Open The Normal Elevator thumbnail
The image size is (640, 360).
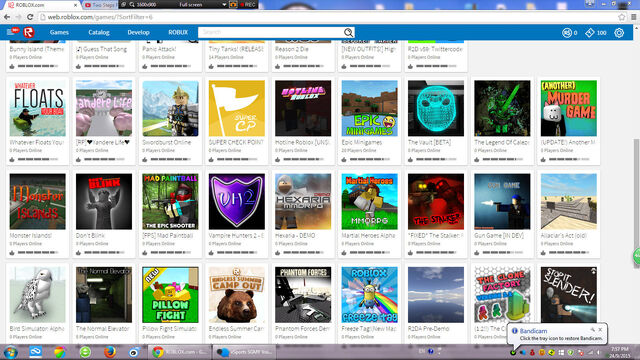[x=104, y=295]
